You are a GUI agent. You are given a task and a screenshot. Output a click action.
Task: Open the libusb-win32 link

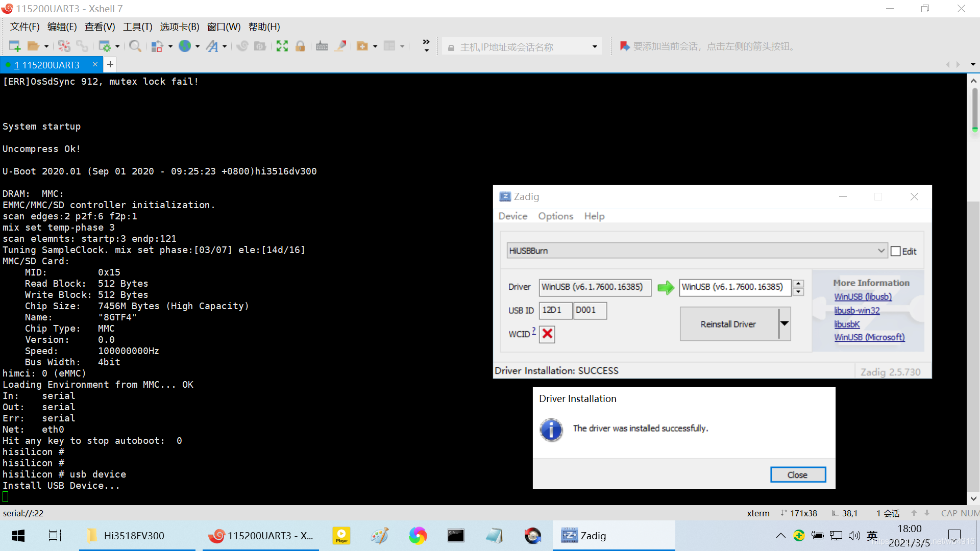[x=856, y=310]
